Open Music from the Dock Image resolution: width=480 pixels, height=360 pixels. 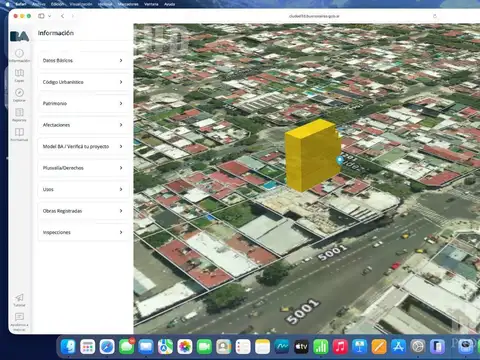point(340,347)
